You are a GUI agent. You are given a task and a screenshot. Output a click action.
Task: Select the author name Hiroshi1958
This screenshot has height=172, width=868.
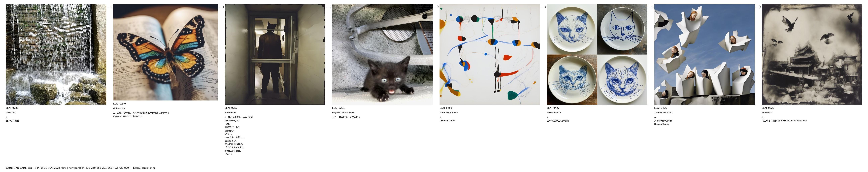554,113
